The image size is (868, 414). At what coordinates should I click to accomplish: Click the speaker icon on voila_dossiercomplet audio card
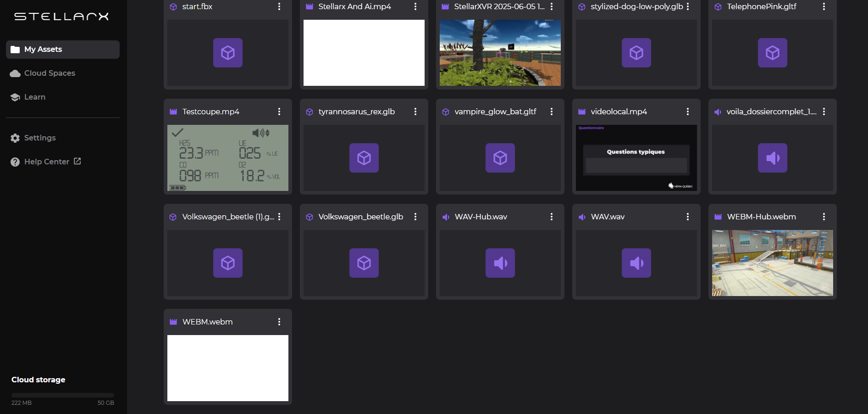pyautogui.click(x=772, y=158)
